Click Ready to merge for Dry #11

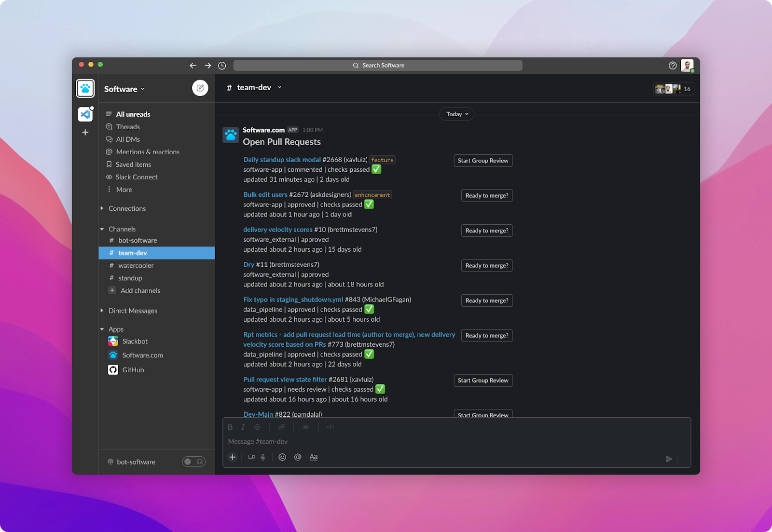pyautogui.click(x=487, y=266)
